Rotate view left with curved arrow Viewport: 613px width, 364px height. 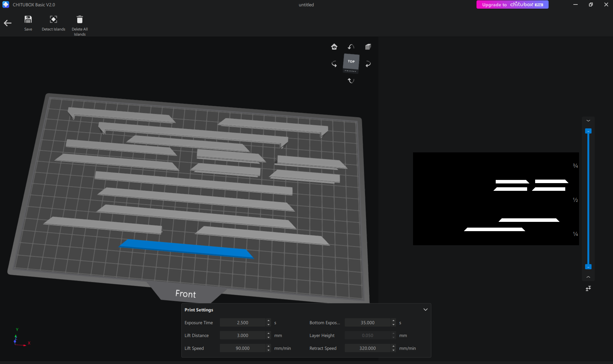(x=334, y=64)
